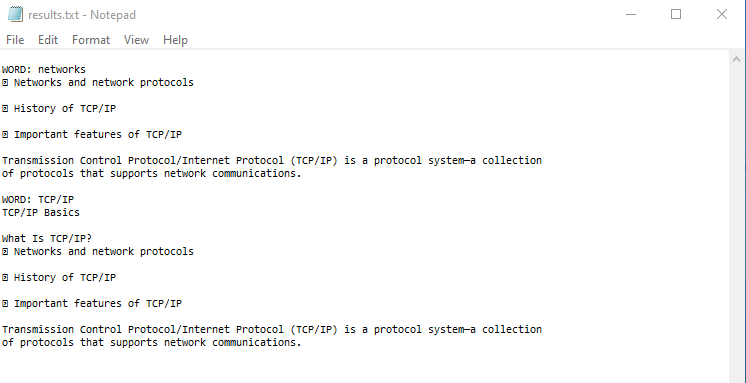The image size is (746, 383).
Task: Place cursor in 'WORD: TCP/IP' line
Action: (x=38, y=199)
